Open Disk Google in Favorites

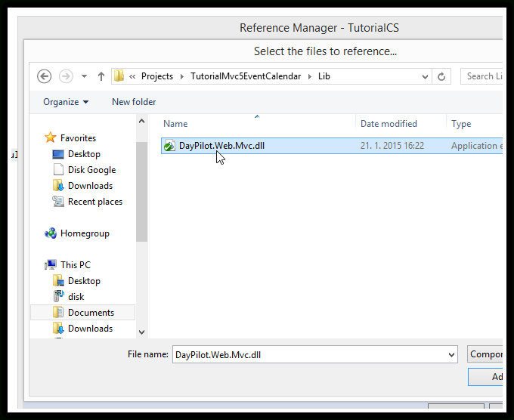point(91,170)
